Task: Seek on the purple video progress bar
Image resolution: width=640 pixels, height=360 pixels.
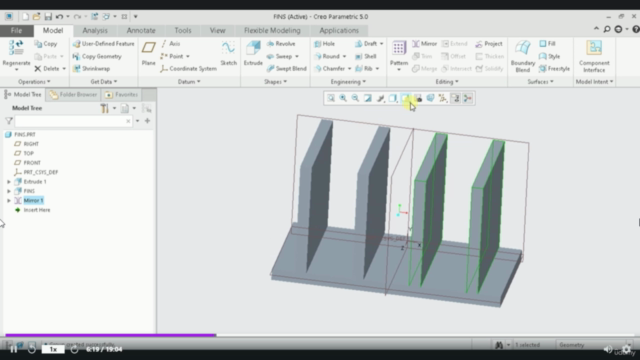Action: click(x=110, y=335)
